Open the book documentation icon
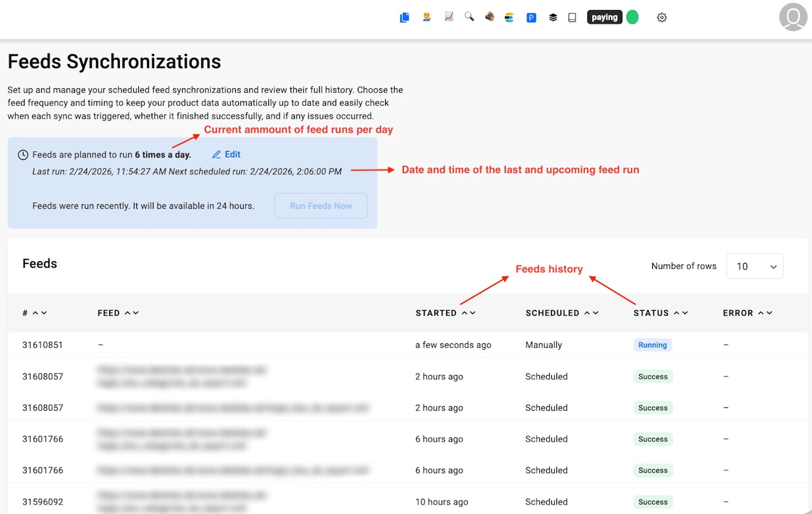The height and width of the screenshot is (514, 812). point(572,18)
